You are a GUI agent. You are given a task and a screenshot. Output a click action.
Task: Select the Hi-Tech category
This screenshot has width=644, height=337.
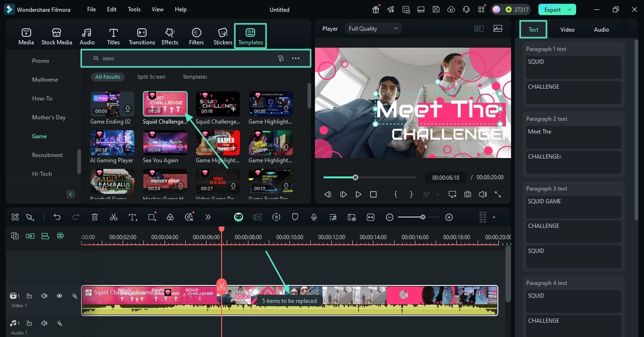(x=42, y=174)
